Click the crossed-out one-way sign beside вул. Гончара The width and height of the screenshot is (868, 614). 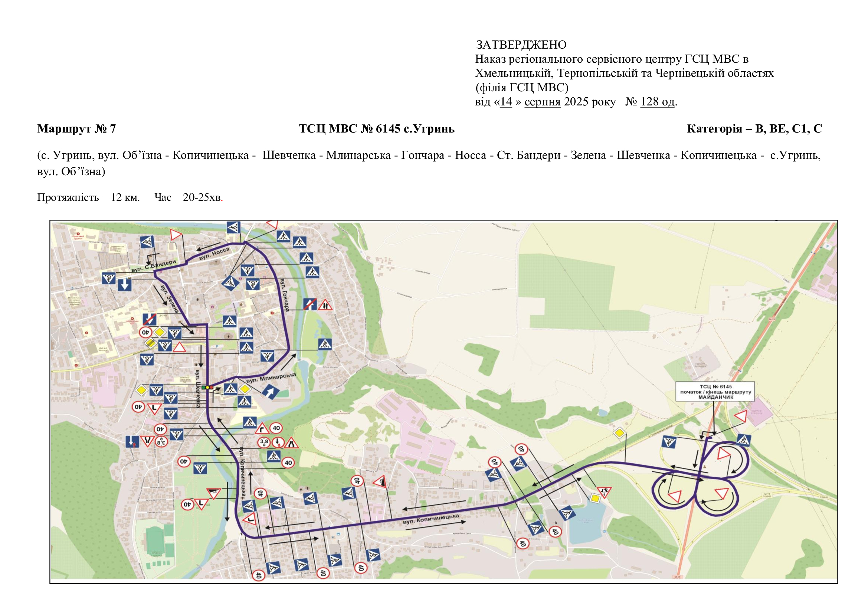pos(309,304)
